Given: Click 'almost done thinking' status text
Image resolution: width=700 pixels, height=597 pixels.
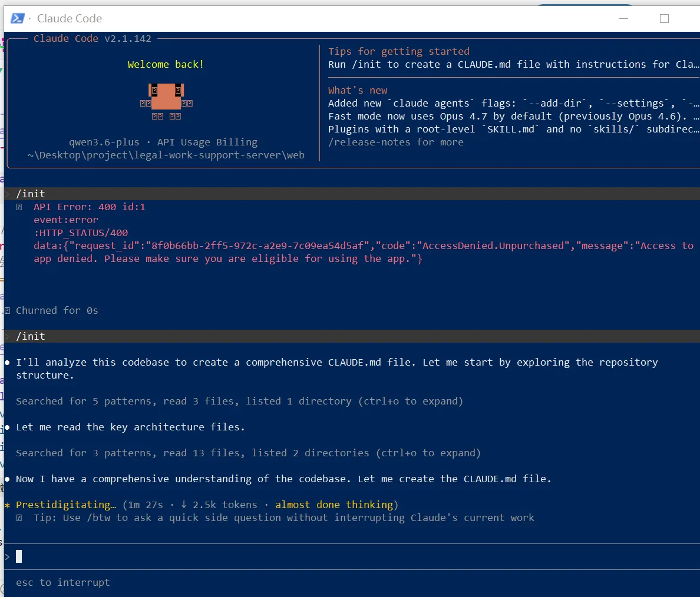Looking at the screenshot, I should click(334, 504).
